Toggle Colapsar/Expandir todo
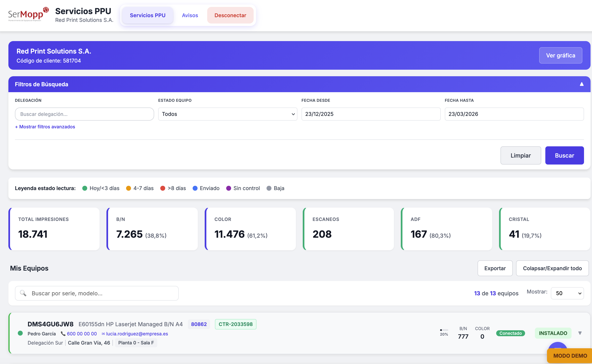The image size is (592, 364). click(x=552, y=268)
